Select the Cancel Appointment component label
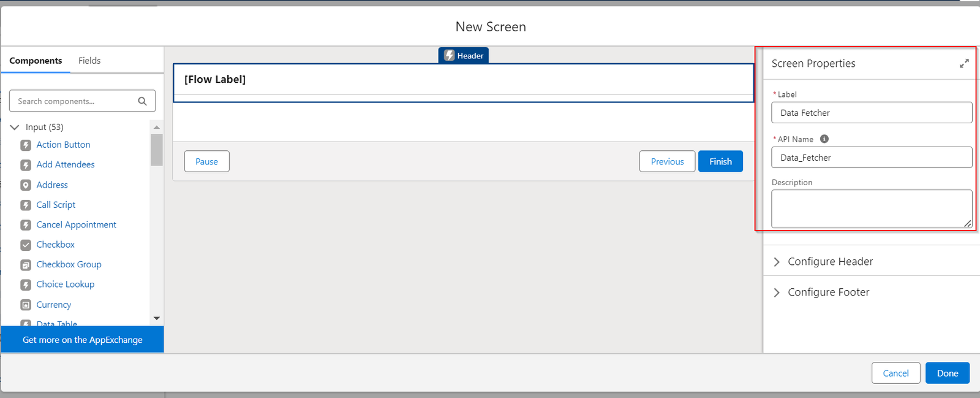 (x=76, y=224)
